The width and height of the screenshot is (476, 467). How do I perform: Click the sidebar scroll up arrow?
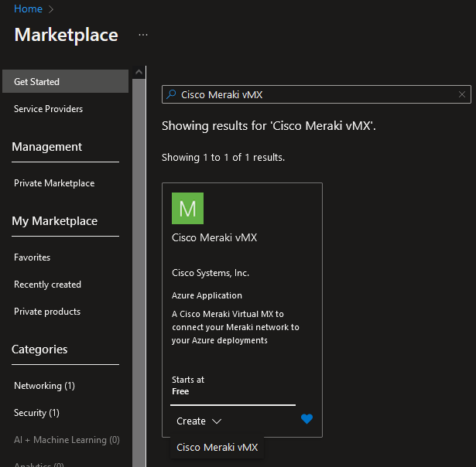[139, 73]
